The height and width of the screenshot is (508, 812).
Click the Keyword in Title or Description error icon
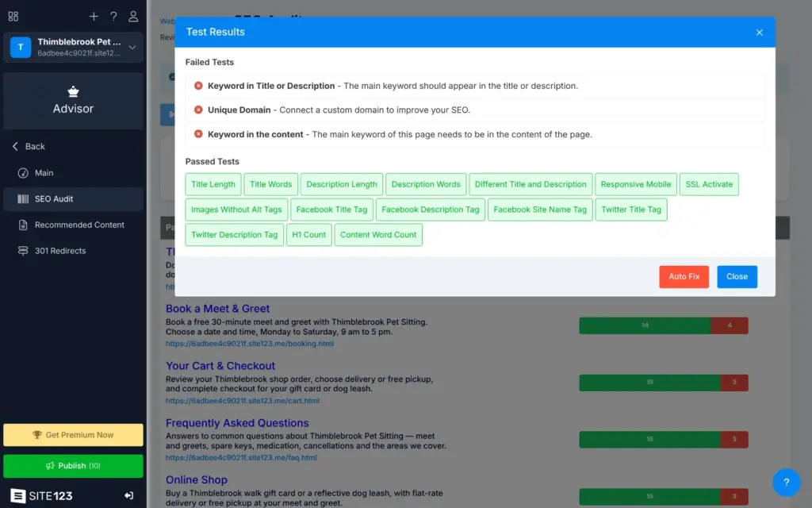coord(198,86)
